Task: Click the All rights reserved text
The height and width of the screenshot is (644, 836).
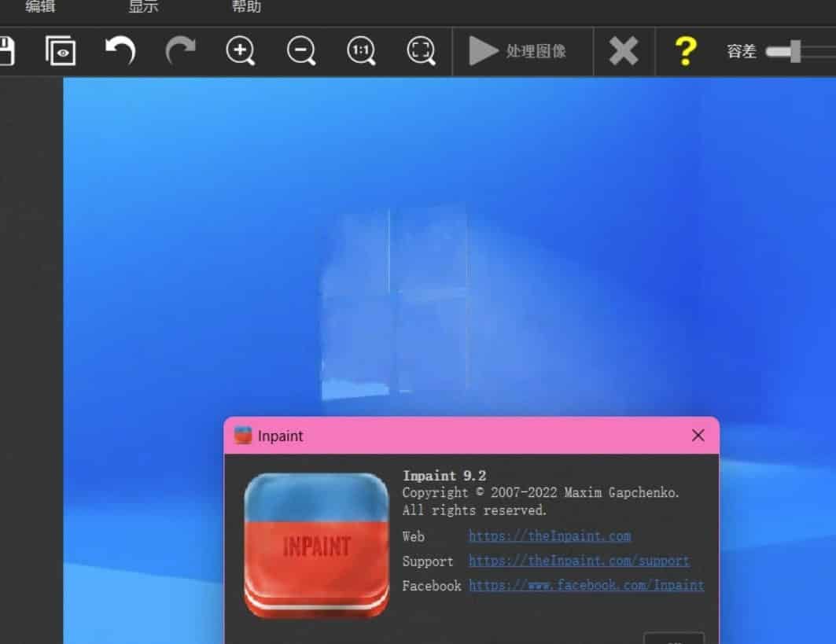Action: [474, 510]
